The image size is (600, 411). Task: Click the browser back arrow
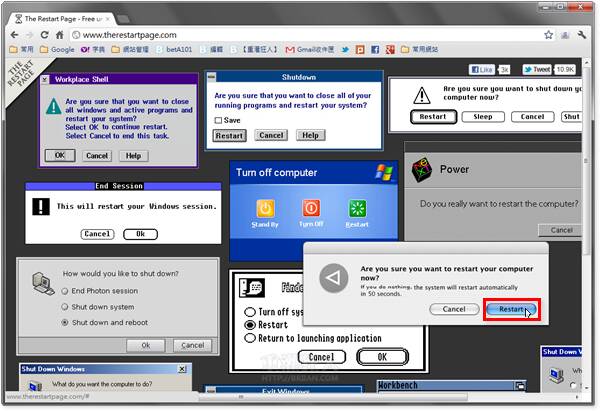[x=15, y=35]
